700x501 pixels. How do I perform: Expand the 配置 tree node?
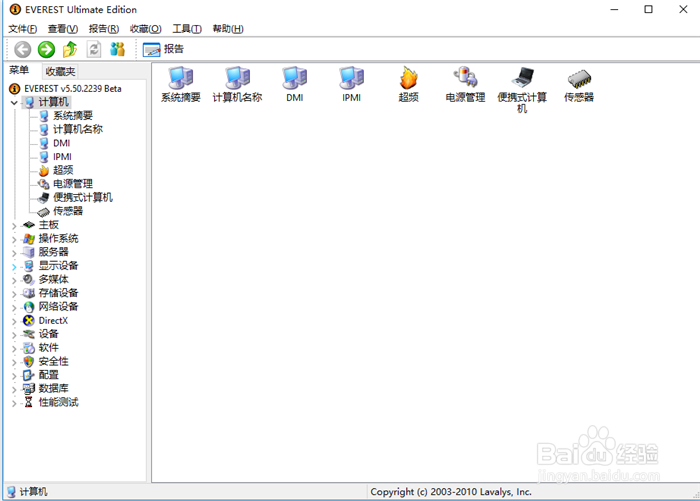14,376
